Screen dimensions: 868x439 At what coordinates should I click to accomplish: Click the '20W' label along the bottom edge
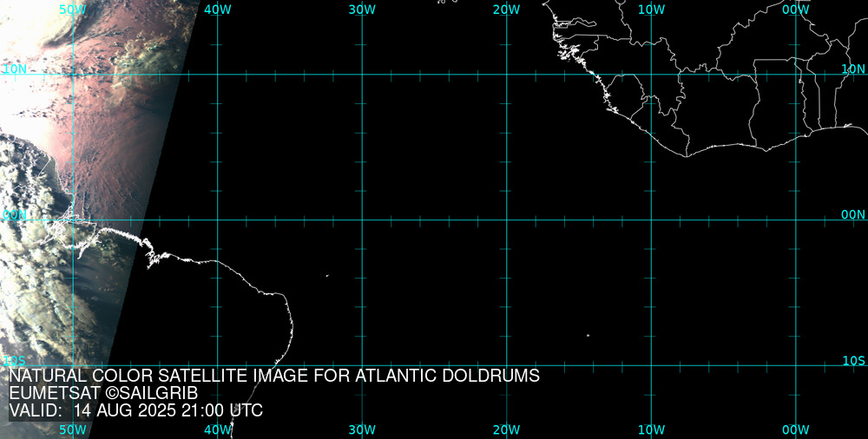pyautogui.click(x=507, y=430)
